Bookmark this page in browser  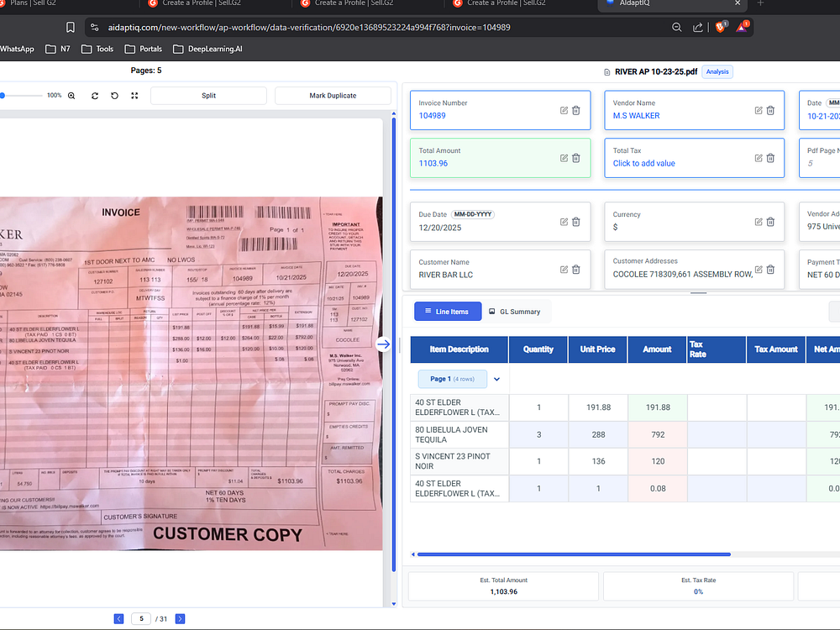71,28
